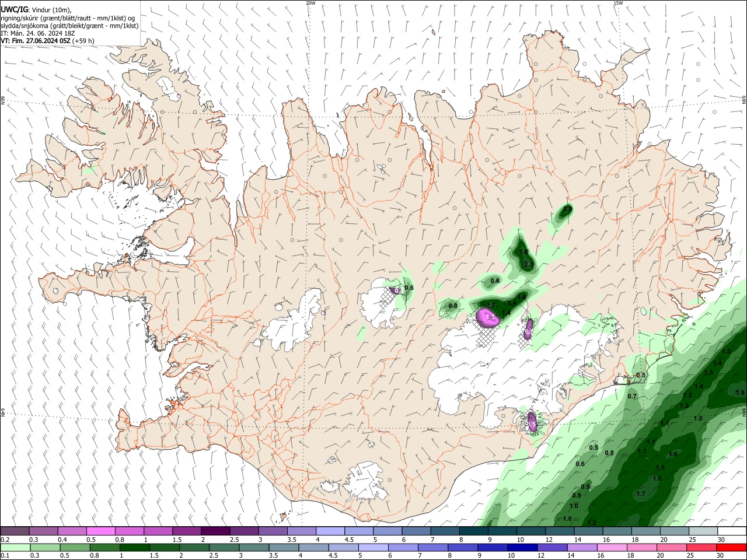Click the 'VT: Fim. 27.06.2024 05Z (+59 h)' line
The width and height of the screenshot is (747, 560).
pyautogui.click(x=47, y=41)
